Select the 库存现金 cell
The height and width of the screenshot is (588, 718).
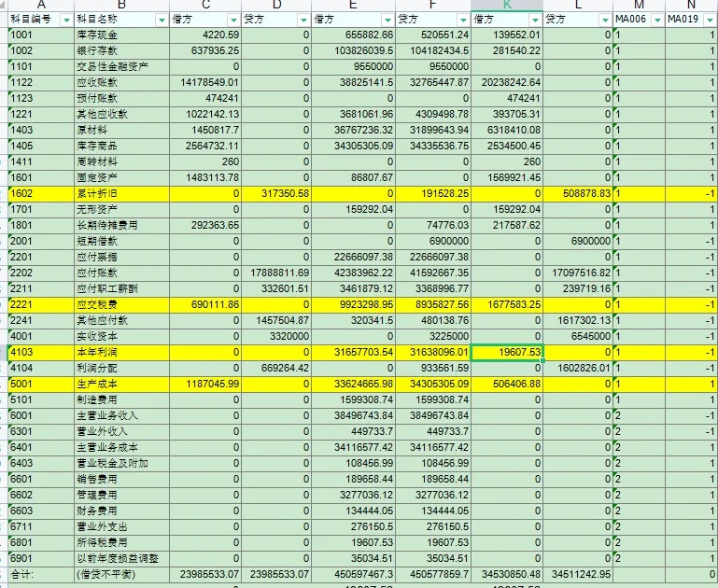point(121,35)
